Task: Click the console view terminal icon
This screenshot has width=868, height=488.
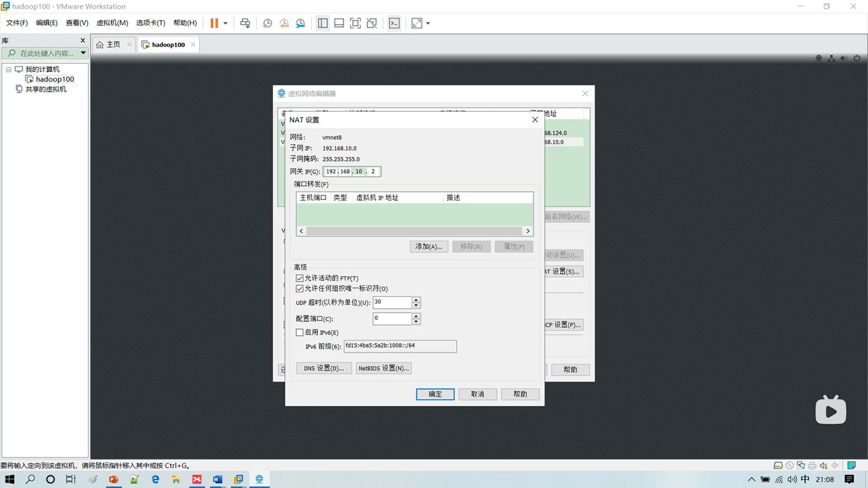Action: [394, 23]
